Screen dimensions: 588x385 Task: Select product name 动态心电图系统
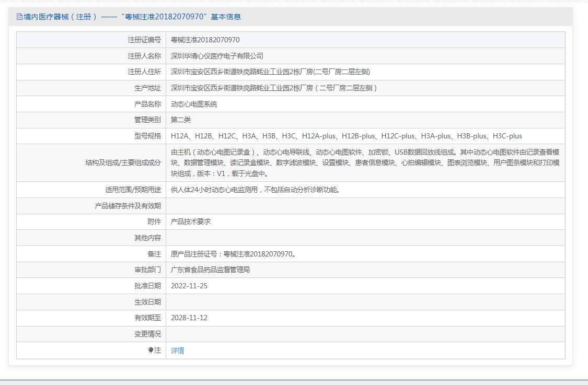(194, 104)
